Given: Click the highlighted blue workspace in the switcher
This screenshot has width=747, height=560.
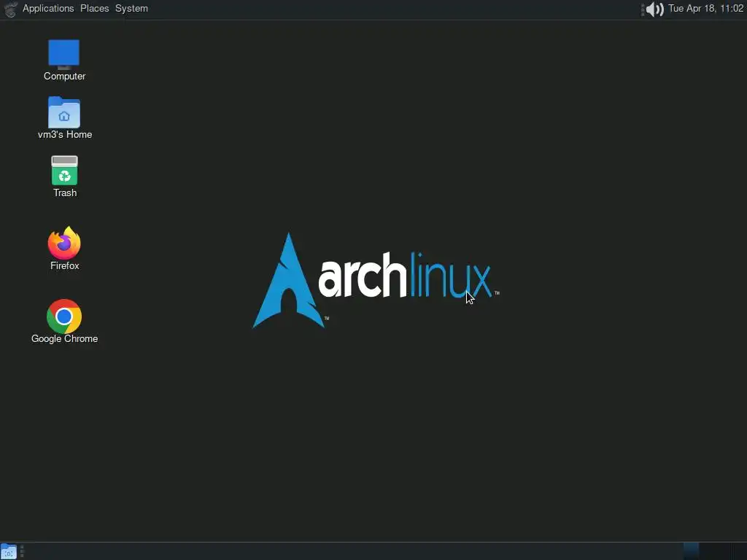Looking at the screenshot, I should click(x=691, y=551).
